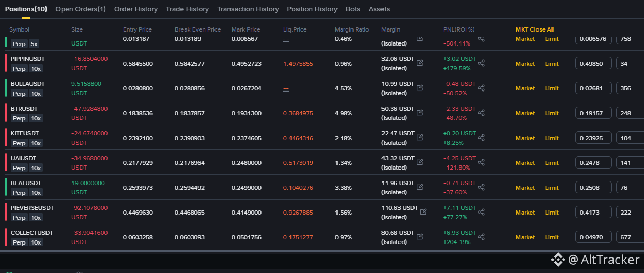The height and width of the screenshot is (273, 644).
Task: Switch to Trade History tab
Action: coord(187,9)
